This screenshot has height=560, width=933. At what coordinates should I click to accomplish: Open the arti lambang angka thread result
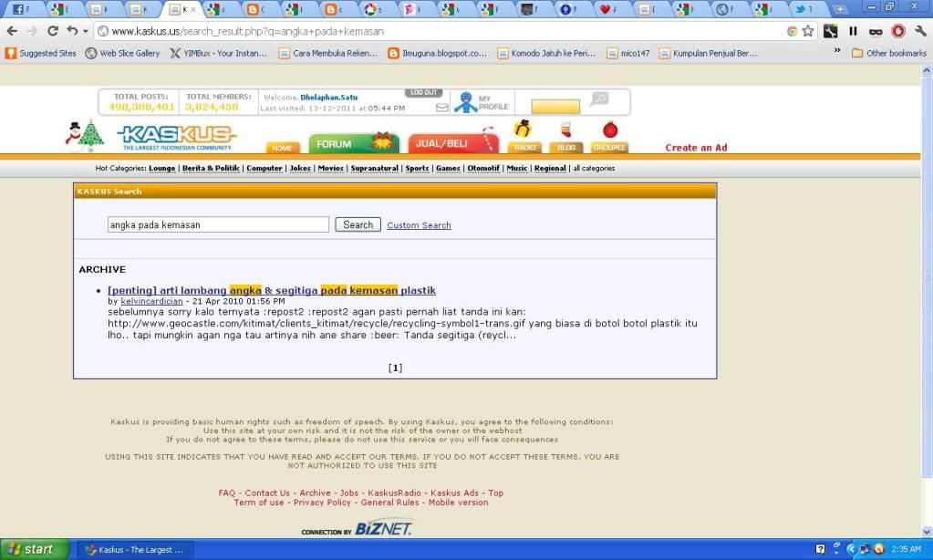pos(272,290)
